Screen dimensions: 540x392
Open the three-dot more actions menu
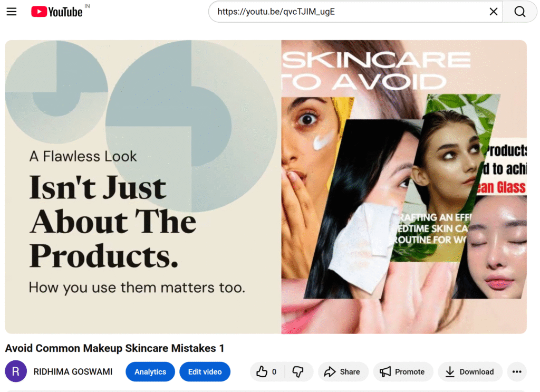click(x=517, y=372)
